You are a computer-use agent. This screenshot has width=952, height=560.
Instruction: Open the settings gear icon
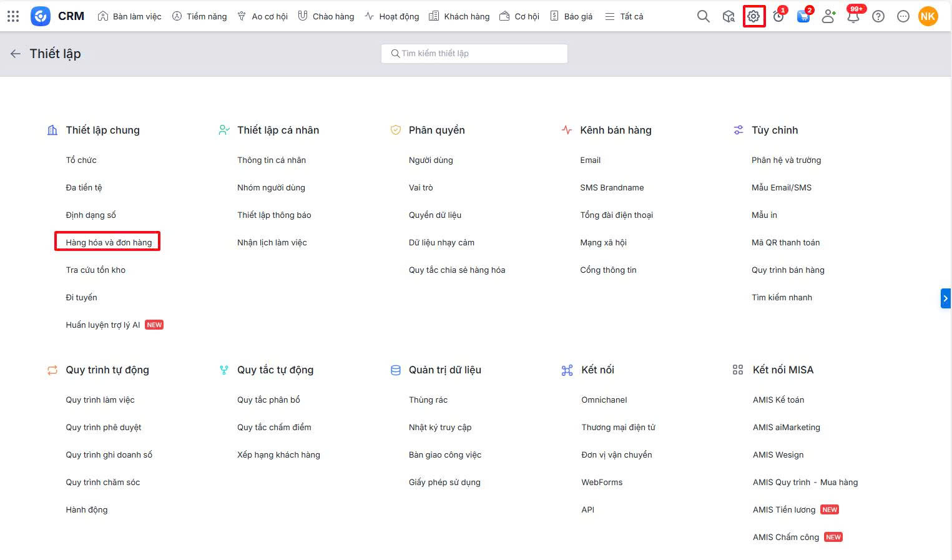pos(753,16)
